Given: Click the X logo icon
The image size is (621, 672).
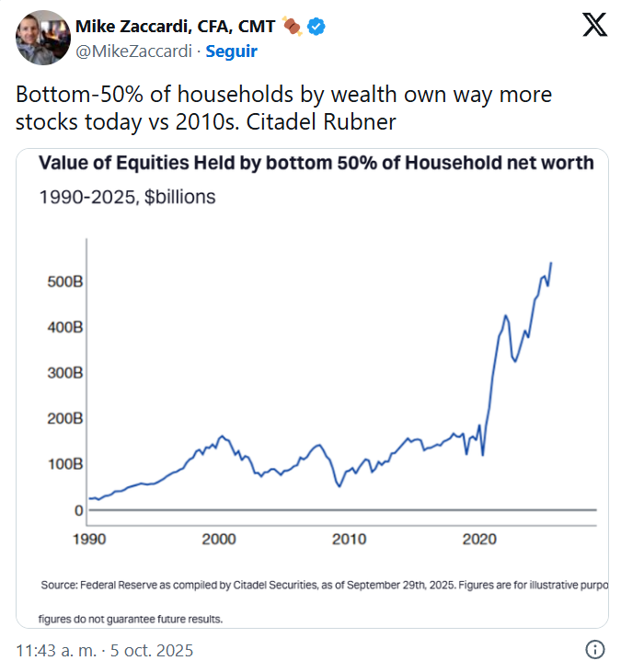Looking at the screenshot, I should pos(594,26).
